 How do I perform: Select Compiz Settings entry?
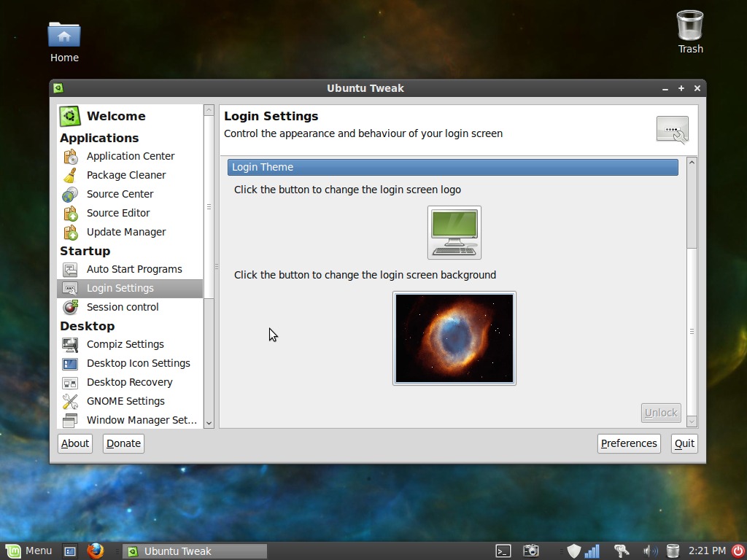tap(130, 345)
